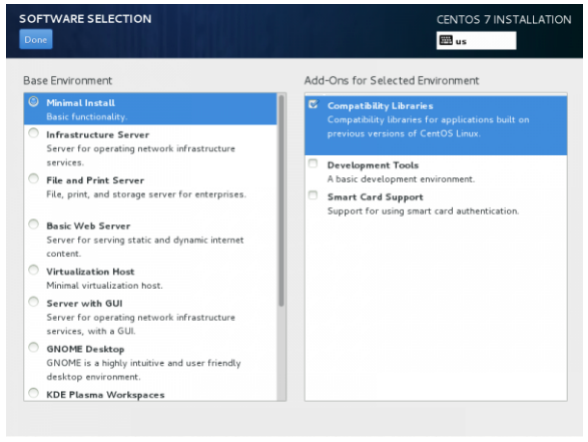Click Smart Card Support description text
The image size is (588, 442).
coord(423,211)
